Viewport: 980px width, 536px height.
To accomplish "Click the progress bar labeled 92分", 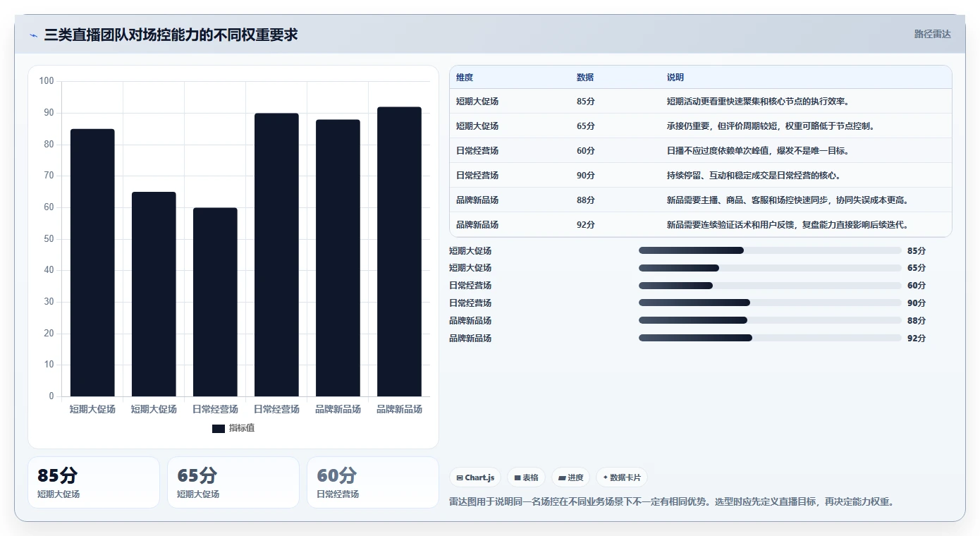I will point(770,338).
